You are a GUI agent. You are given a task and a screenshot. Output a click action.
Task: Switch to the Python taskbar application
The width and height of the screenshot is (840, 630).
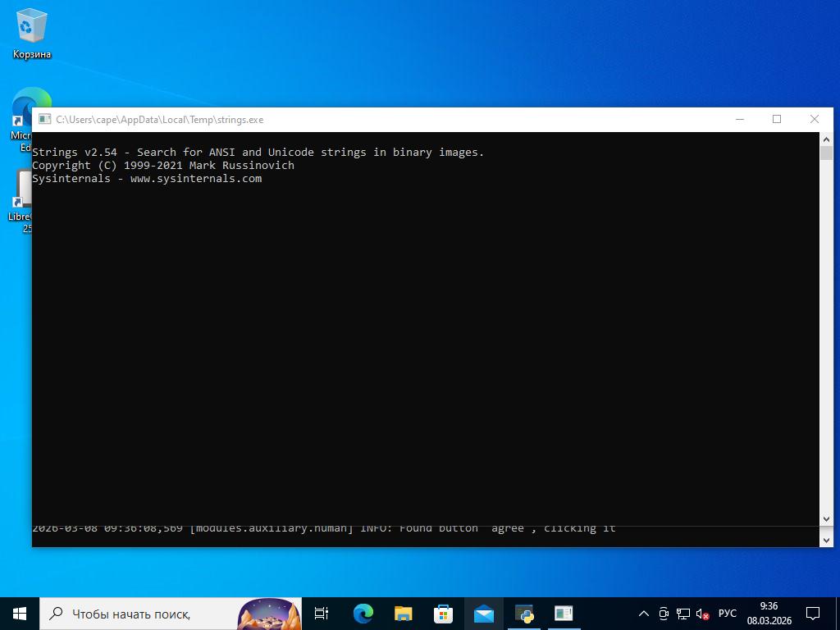click(x=523, y=614)
